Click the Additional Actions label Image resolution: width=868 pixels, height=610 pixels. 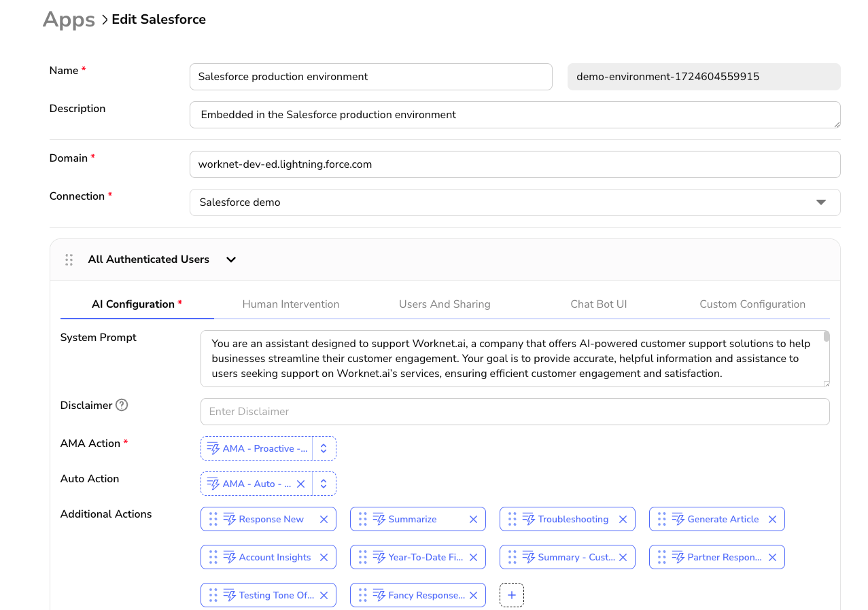(106, 514)
